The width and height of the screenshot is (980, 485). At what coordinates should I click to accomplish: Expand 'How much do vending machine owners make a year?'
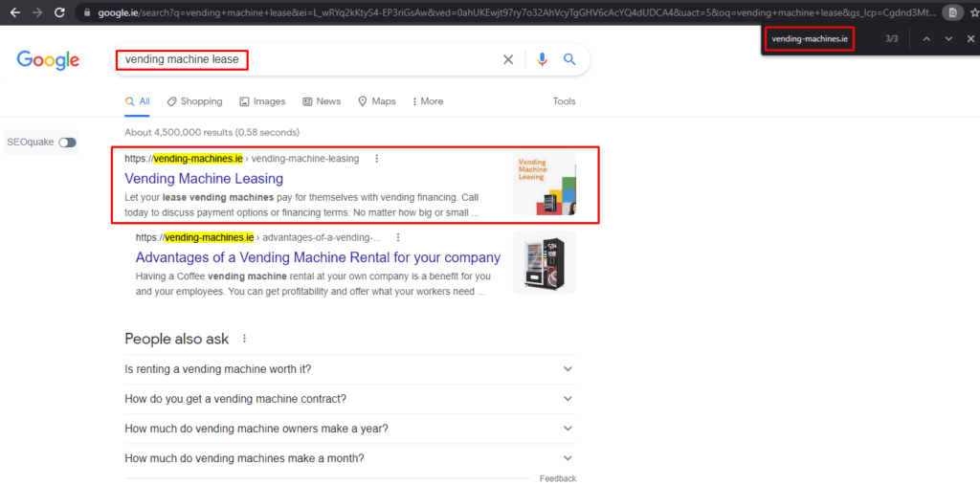coord(350,429)
